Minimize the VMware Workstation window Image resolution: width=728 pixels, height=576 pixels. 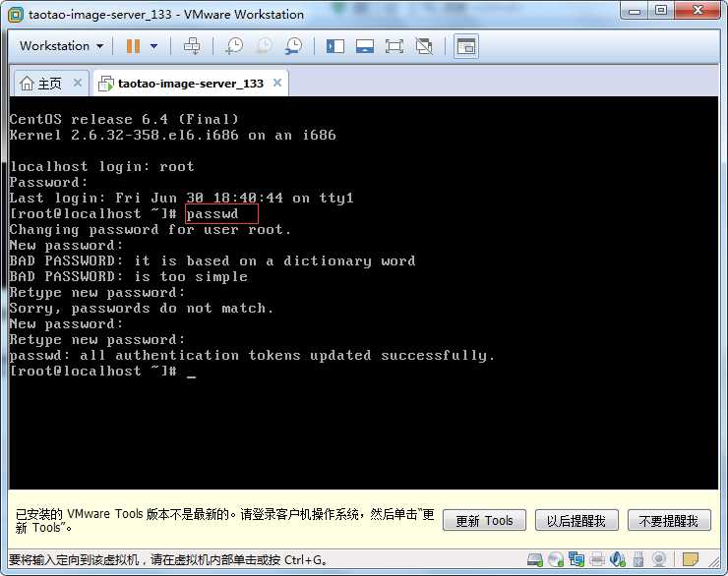coord(635,10)
